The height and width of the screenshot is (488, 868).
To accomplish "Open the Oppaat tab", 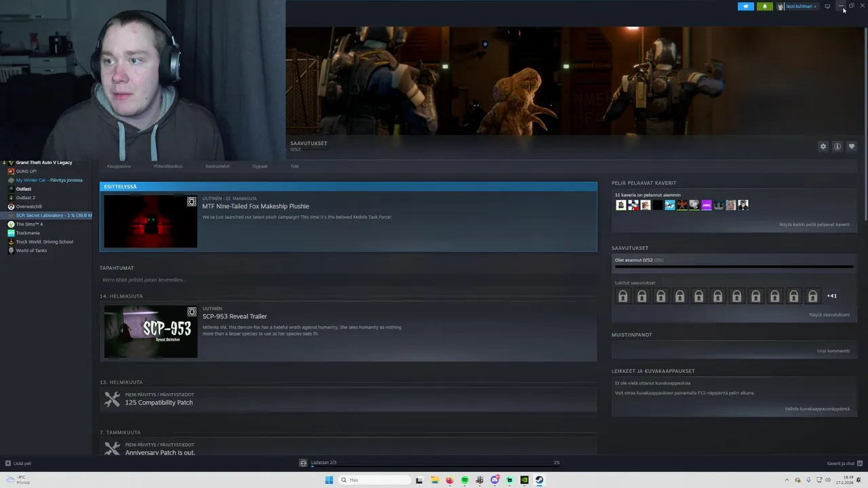I will [x=260, y=166].
